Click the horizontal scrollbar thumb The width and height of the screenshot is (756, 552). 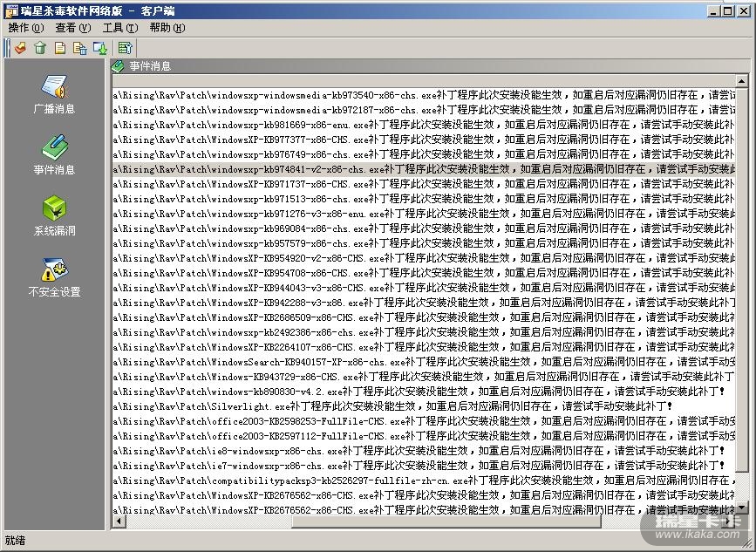point(446,521)
